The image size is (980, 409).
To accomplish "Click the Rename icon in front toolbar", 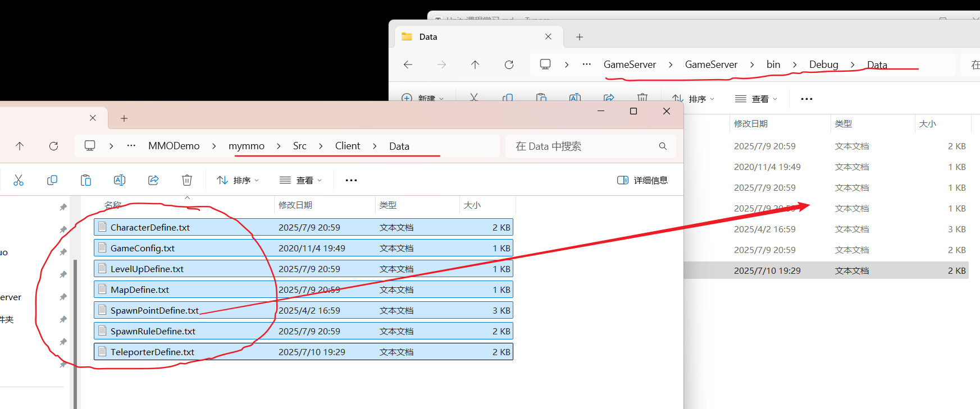I will 120,180.
